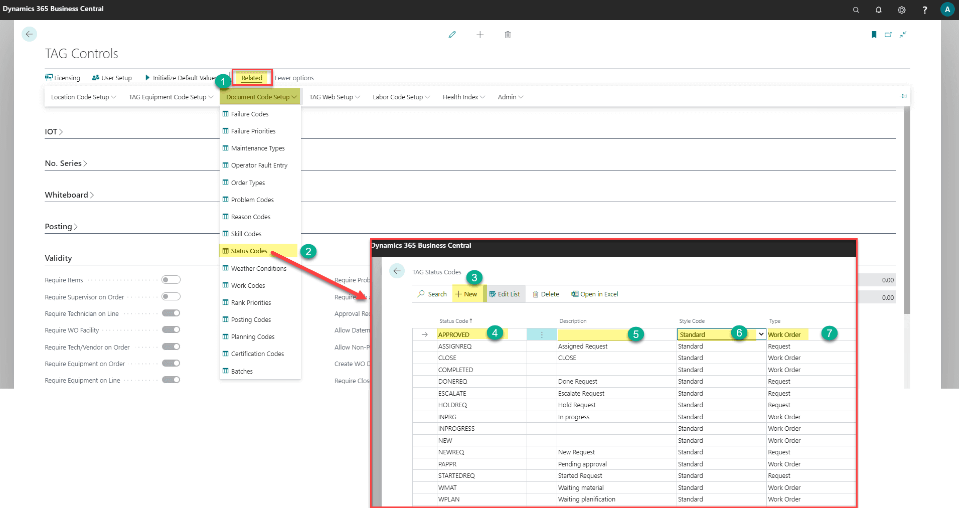The image size is (980, 508).
Task: Expand the Whiteboard section
Action: tap(69, 195)
